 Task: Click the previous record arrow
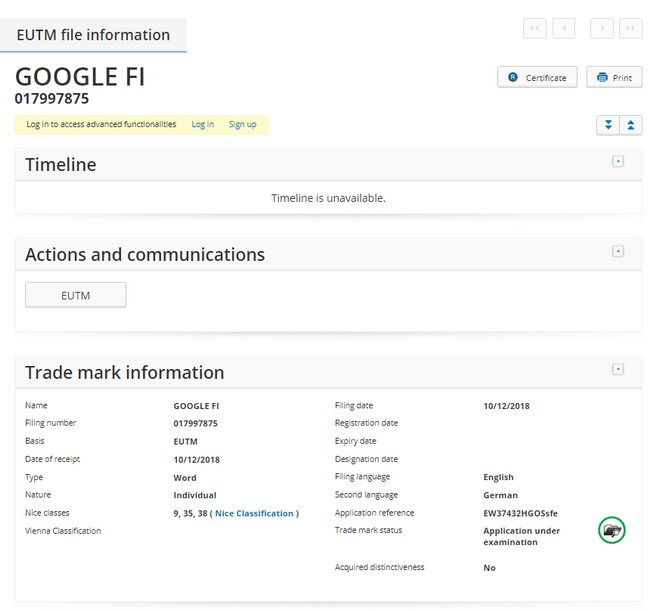point(563,28)
